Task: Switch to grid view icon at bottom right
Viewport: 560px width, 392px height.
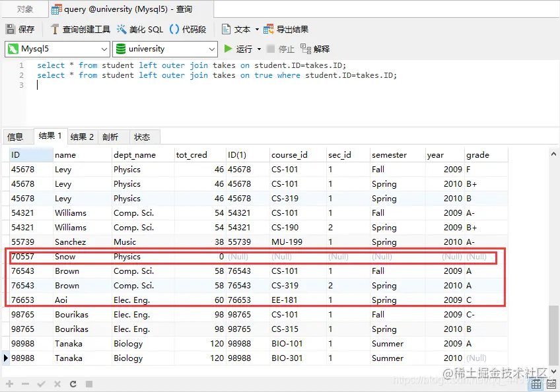Action: pyautogui.click(x=536, y=384)
